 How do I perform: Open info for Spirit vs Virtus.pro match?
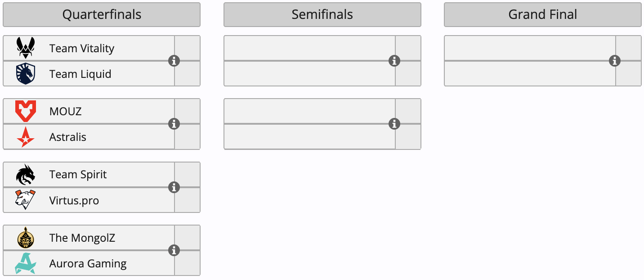pos(174,187)
